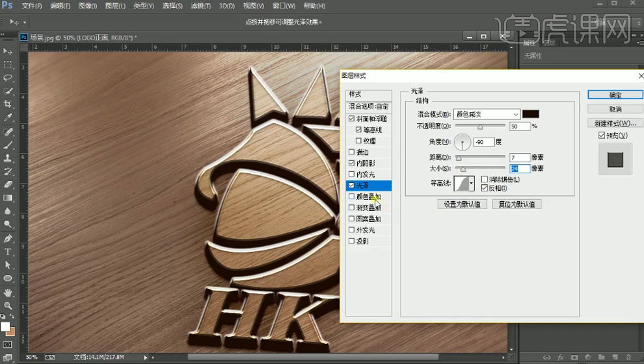This screenshot has width=644, height=364.
Task: Select the 混合选项:自定 row
Action: [368, 106]
